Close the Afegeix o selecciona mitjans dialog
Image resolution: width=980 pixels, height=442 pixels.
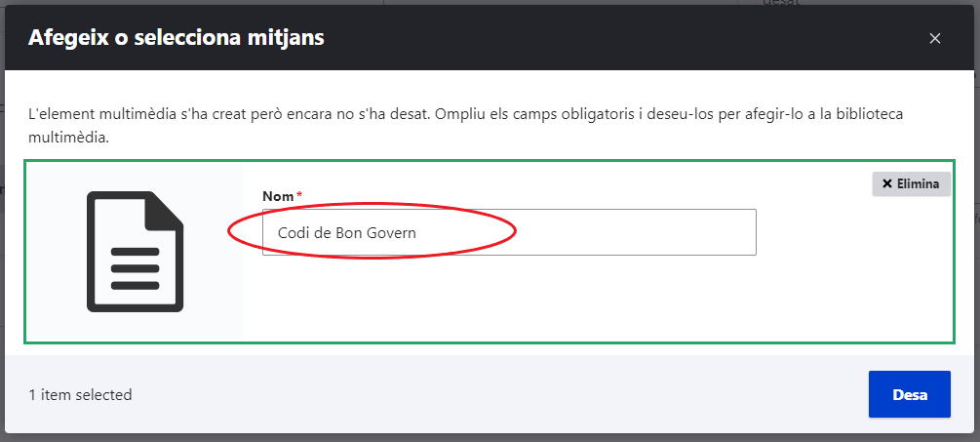click(x=934, y=38)
